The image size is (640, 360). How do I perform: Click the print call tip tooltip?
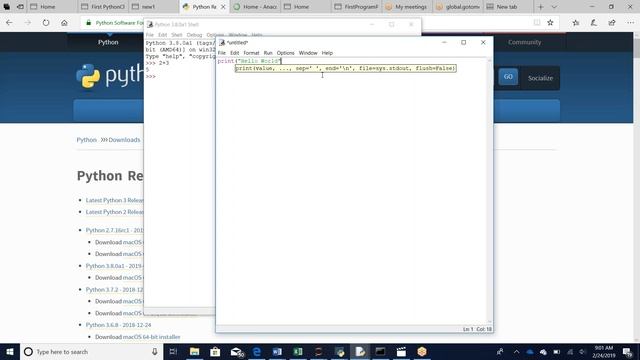point(346,68)
